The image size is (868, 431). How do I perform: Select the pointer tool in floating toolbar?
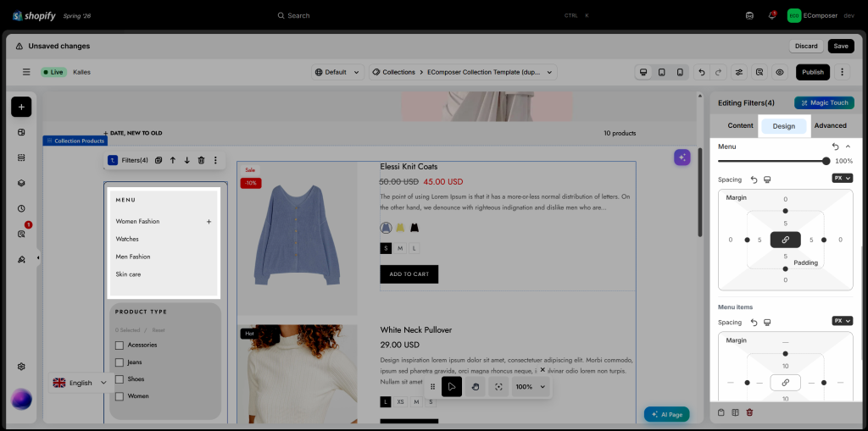click(x=452, y=387)
